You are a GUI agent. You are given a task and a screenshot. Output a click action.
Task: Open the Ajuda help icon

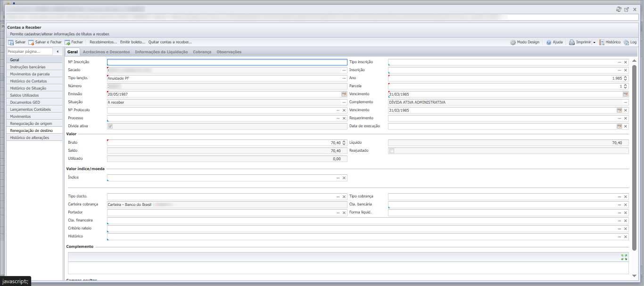click(x=549, y=42)
